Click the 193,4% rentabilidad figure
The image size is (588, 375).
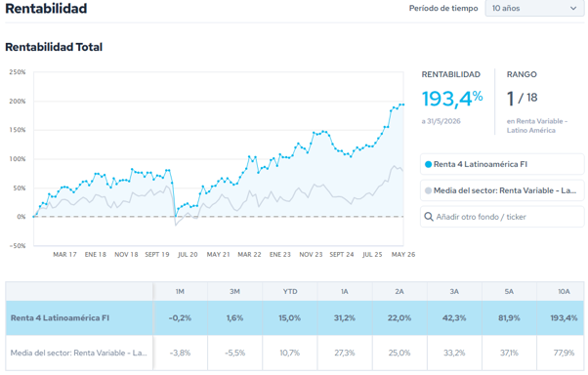coord(452,99)
